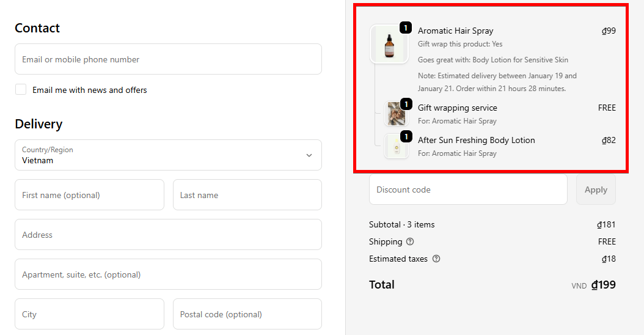Select the First name input field
Image resolution: width=644 pixels, height=335 pixels.
(89, 195)
